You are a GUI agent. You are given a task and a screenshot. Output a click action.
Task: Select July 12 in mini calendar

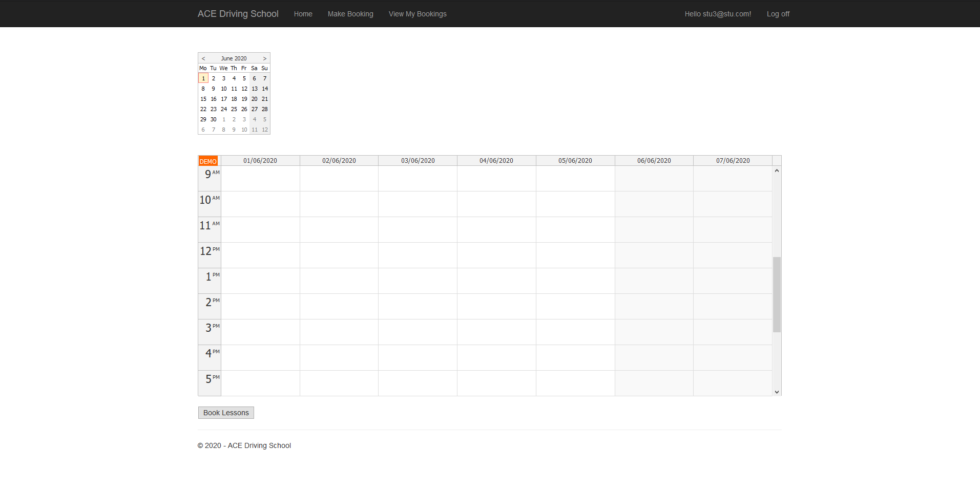[265, 130]
